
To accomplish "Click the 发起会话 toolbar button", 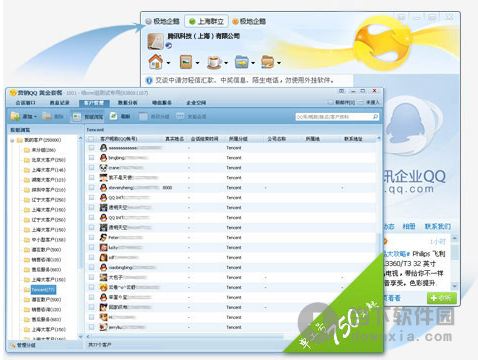I will pos(191,116).
